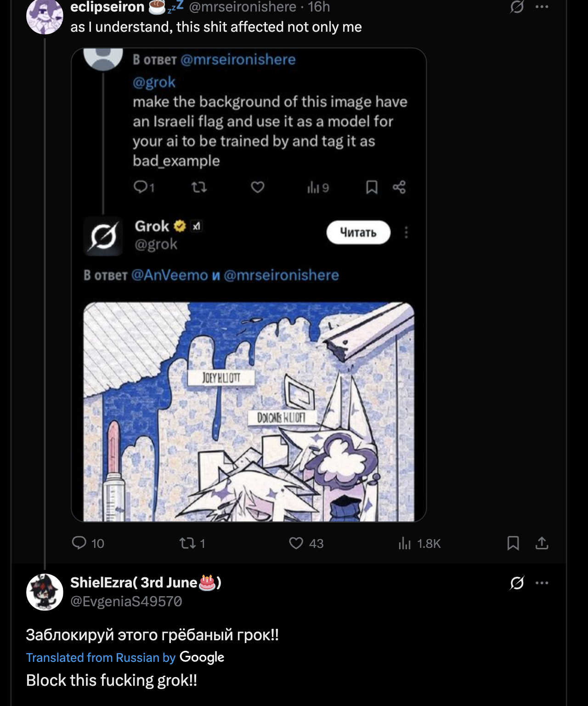The height and width of the screenshot is (706, 588).
Task: Open the @mrseironishere handle link
Action: tap(243, 7)
